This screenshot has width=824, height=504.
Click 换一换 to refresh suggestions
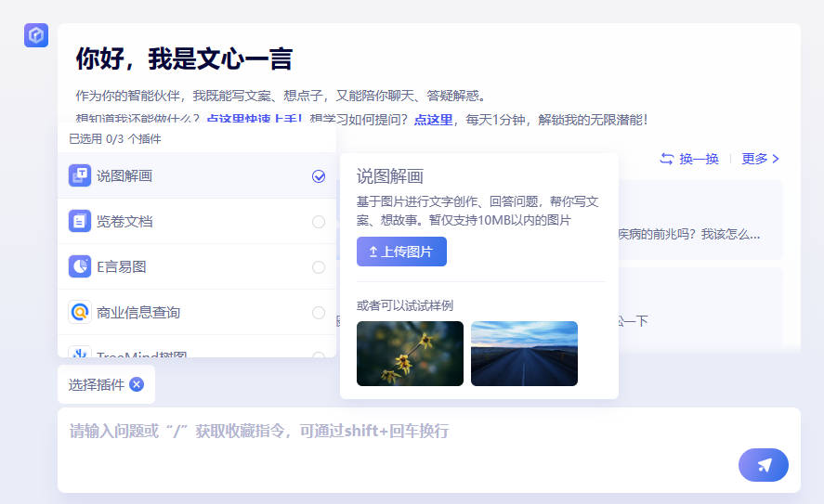(x=699, y=159)
